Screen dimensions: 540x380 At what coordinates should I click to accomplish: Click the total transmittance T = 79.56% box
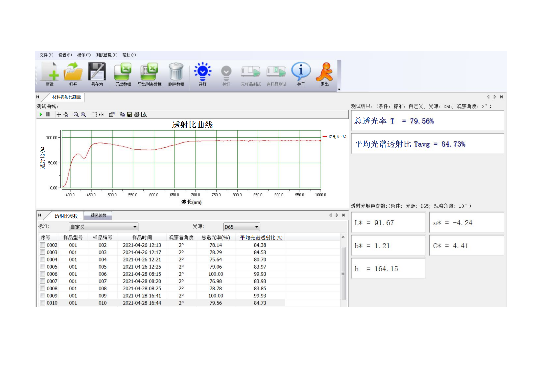pos(428,121)
